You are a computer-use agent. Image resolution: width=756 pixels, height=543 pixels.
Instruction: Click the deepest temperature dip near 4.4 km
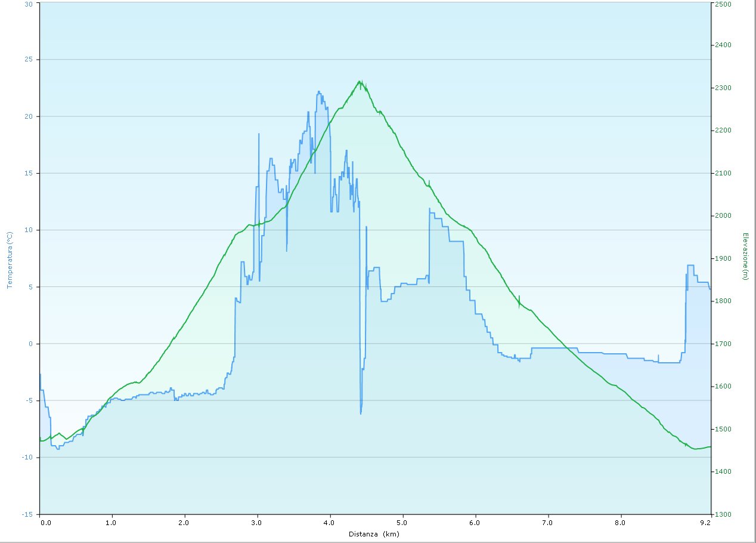point(361,412)
